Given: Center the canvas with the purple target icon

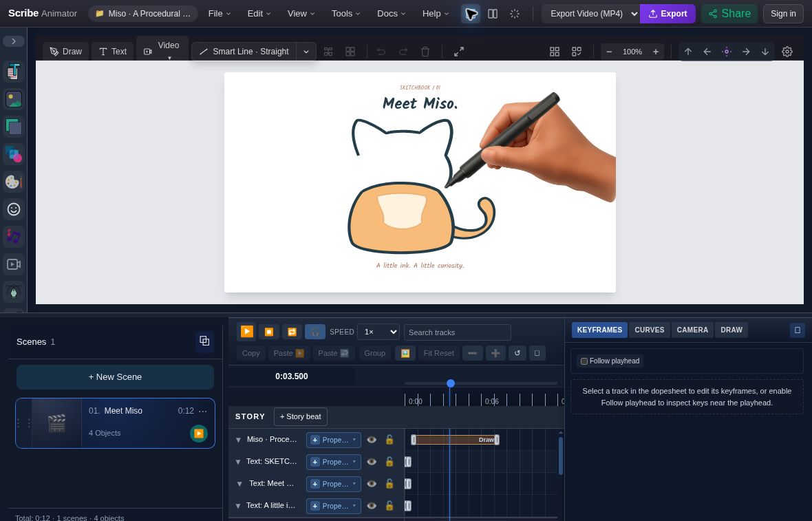Looking at the screenshot, I should [727, 51].
